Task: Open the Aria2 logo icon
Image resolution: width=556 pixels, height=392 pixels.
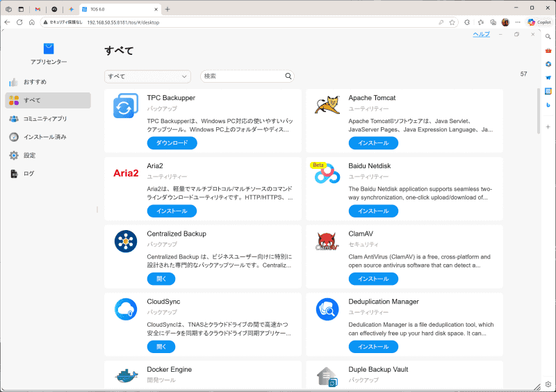Action: pyautogui.click(x=126, y=173)
